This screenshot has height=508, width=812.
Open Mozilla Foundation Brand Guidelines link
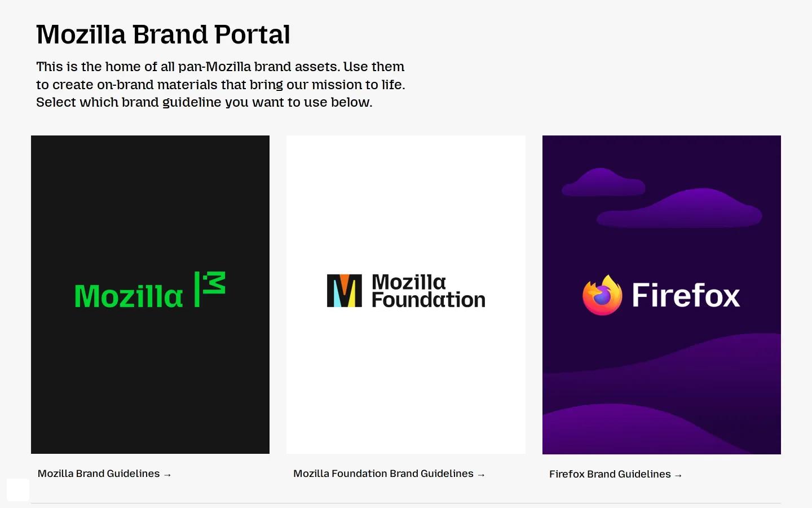click(x=389, y=474)
